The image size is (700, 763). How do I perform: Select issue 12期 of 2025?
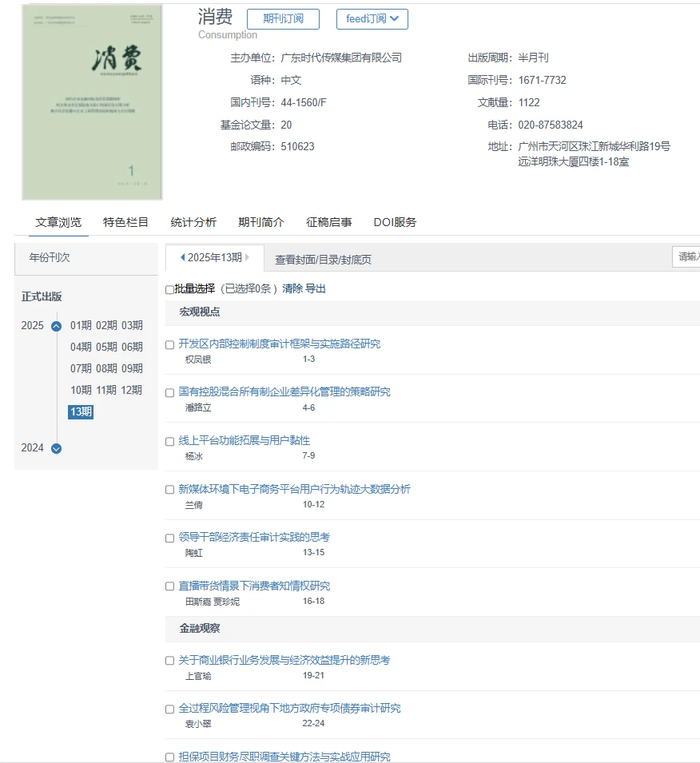pyautogui.click(x=132, y=390)
